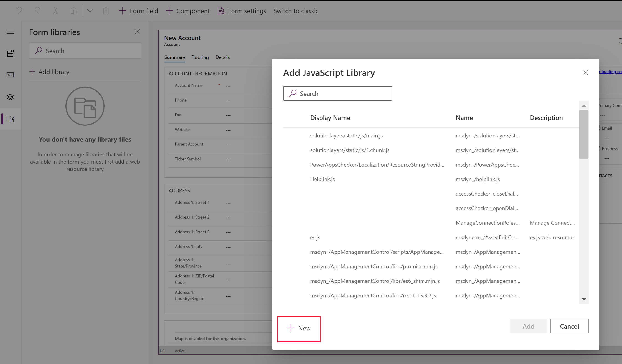Image resolution: width=622 pixels, height=364 pixels.
Task: Click Add library in Form libraries panel
Action: pyautogui.click(x=49, y=72)
